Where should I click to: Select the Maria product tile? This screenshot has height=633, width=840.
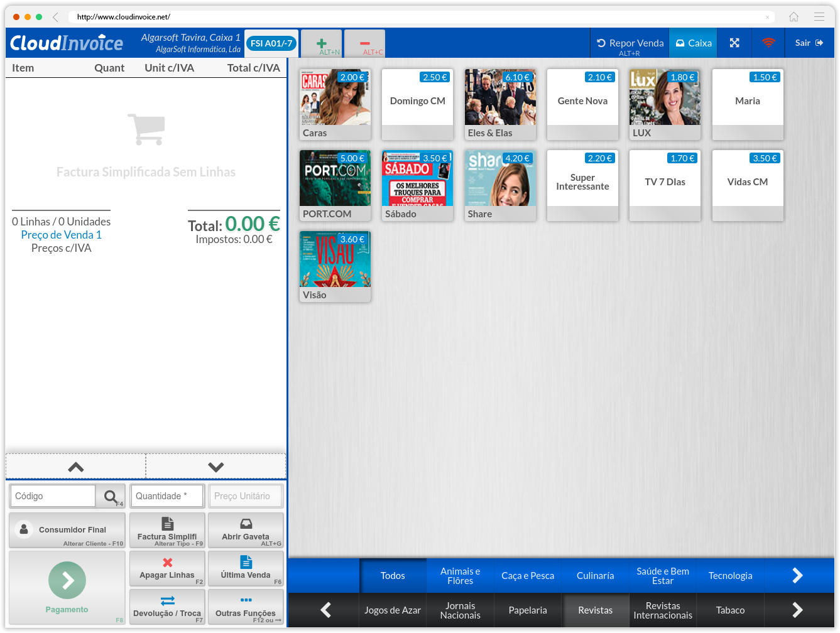click(748, 104)
